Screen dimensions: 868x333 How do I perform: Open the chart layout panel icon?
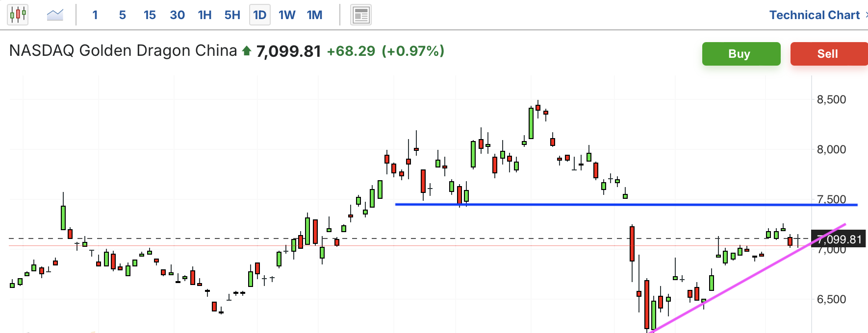(x=361, y=15)
